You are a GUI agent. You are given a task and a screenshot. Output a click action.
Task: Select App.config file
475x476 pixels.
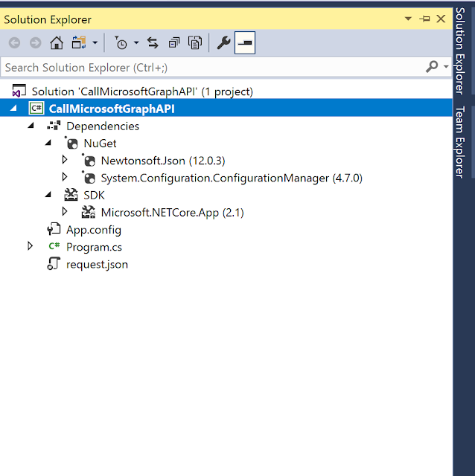(94, 230)
